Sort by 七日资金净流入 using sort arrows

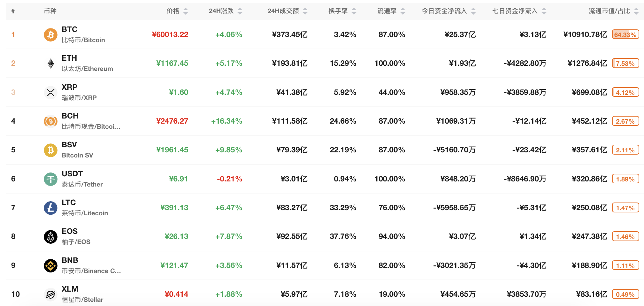544,11
